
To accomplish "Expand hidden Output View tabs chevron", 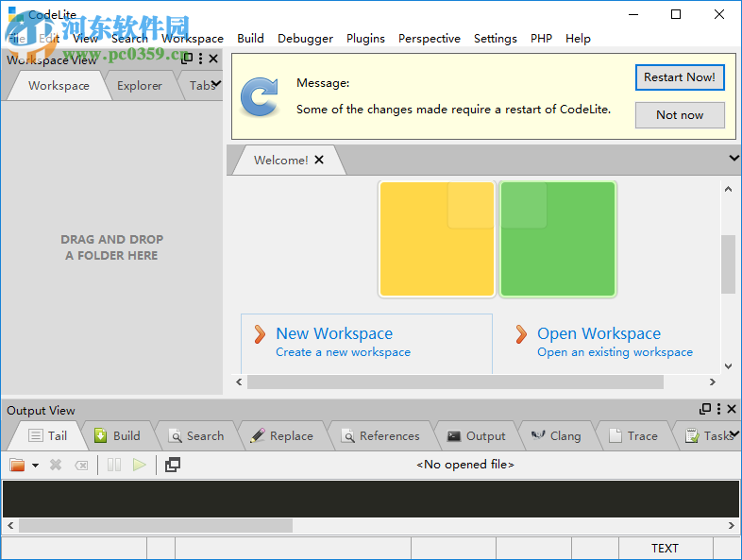I will click(734, 433).
